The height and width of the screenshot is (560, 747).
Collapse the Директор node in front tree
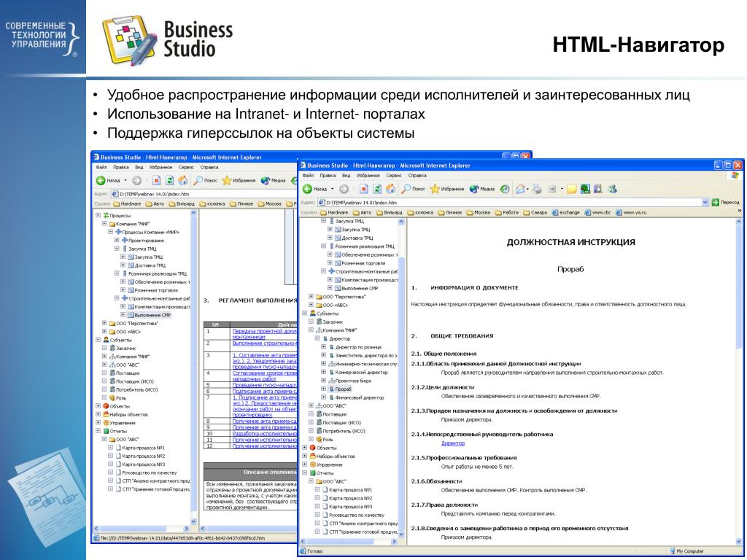pos(318,338)
